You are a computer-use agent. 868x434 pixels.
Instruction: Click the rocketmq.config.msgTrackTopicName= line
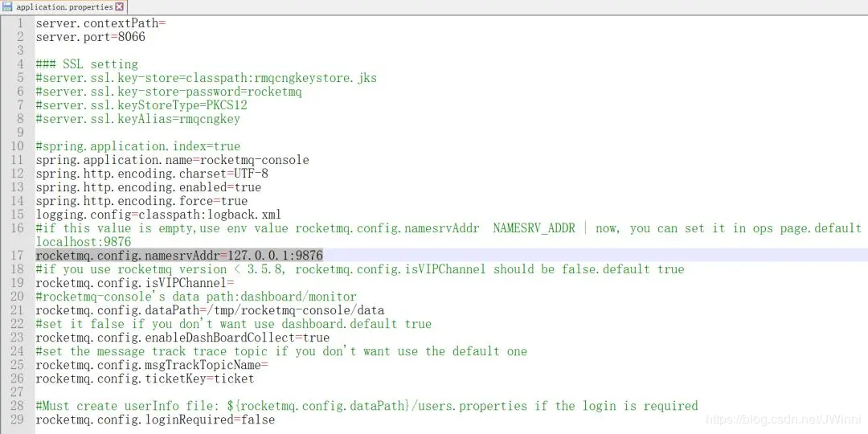click(152, 365)
